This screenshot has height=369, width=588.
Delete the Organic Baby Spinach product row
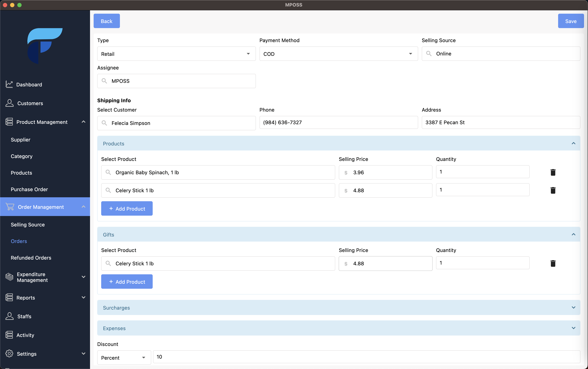tap(553, 172)
